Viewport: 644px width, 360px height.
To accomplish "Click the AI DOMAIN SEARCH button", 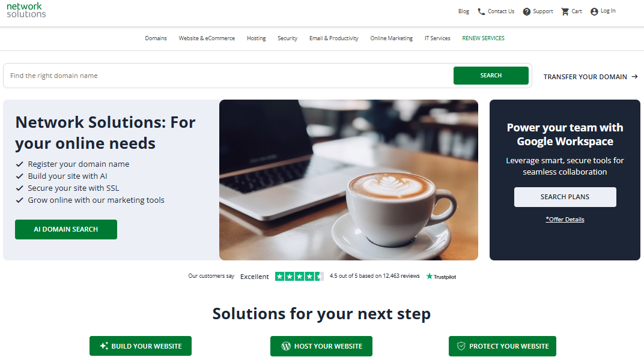I will pos(66,229).
